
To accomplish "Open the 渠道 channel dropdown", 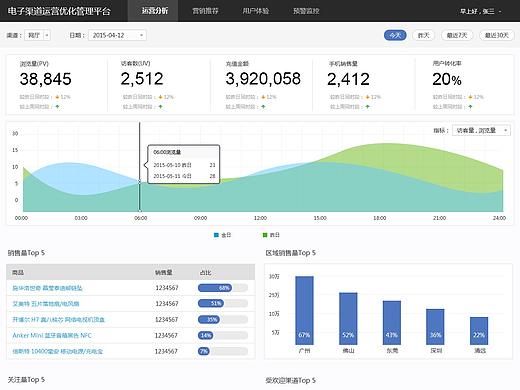I will [37, 35].
